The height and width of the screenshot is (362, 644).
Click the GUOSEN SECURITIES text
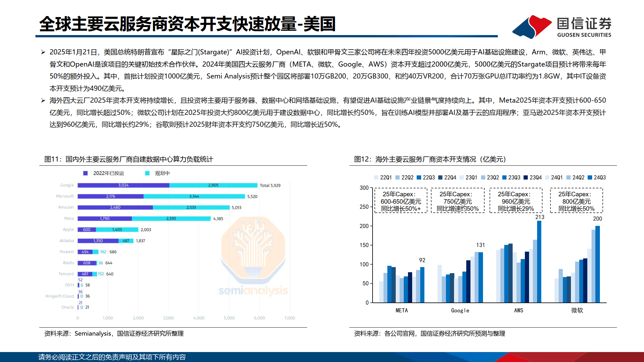[x=584, y=35]
